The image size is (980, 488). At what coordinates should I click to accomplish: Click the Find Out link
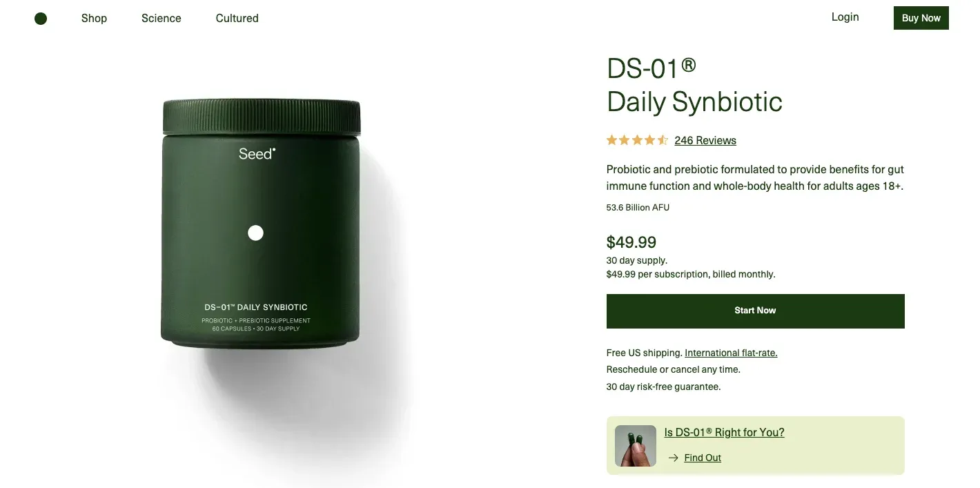[703, 458]
